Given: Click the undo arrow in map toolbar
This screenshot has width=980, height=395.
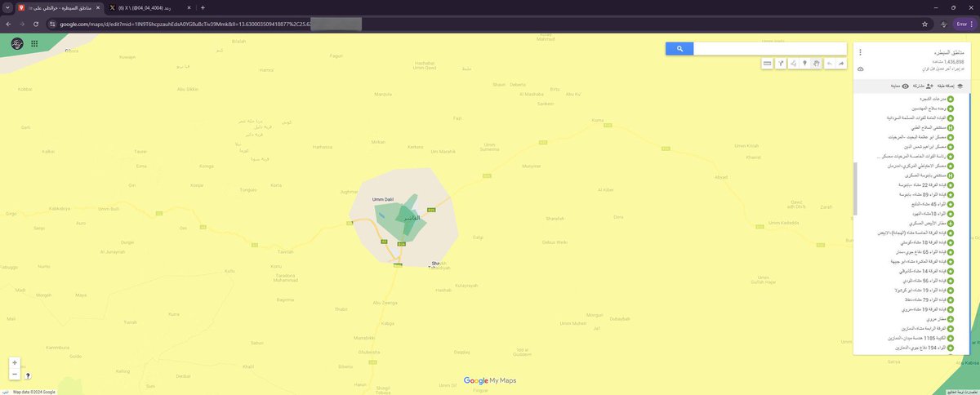Looking at the screenshot, I should pyautogui.click(x=829, y=63).
